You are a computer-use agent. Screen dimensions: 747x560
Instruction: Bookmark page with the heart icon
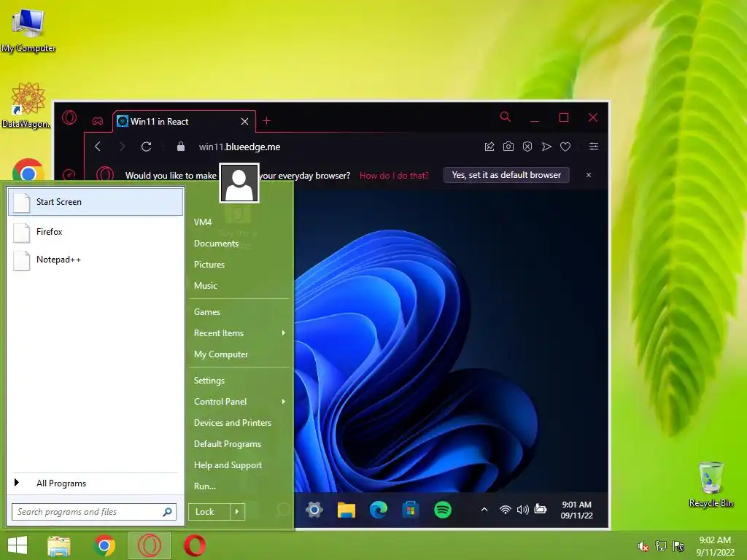[x=565, y=147]
